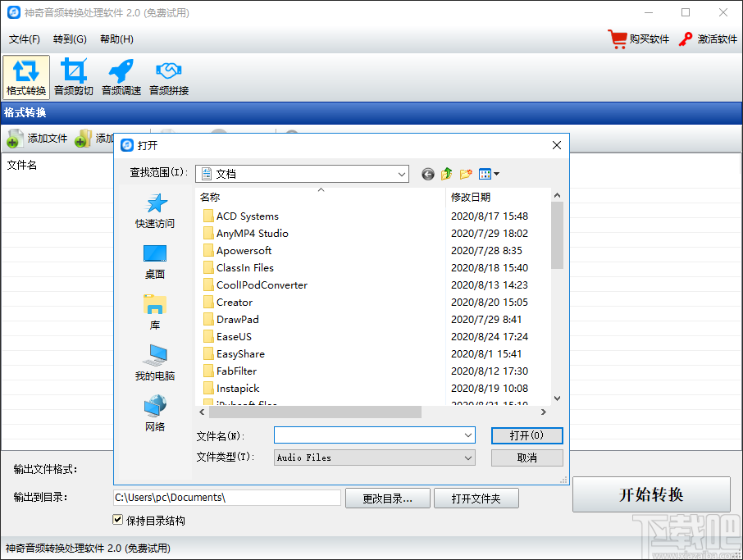Select 快速访问 quick access in the sidebar
The height and width of the screenshot is (560, 743).
coord(155,211)
